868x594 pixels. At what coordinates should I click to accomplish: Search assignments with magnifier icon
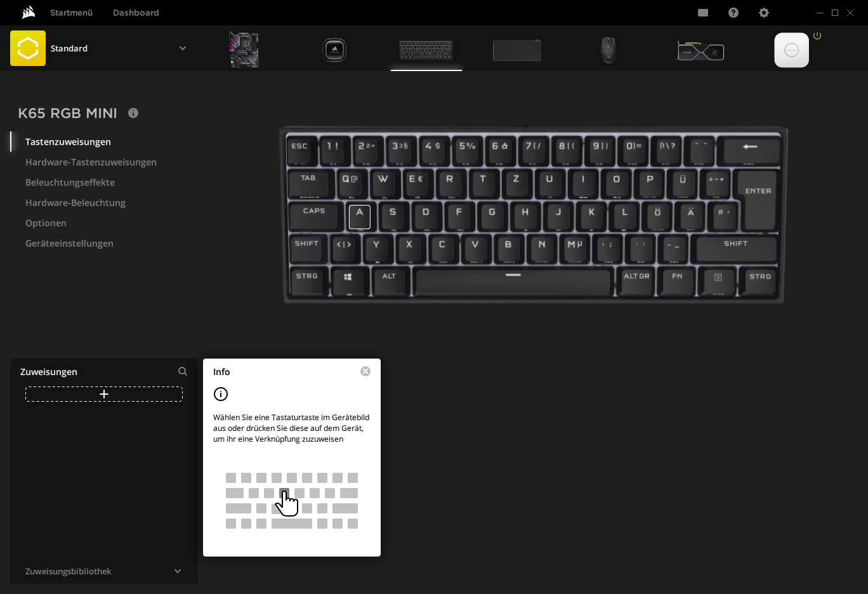(x=183, y=371)
